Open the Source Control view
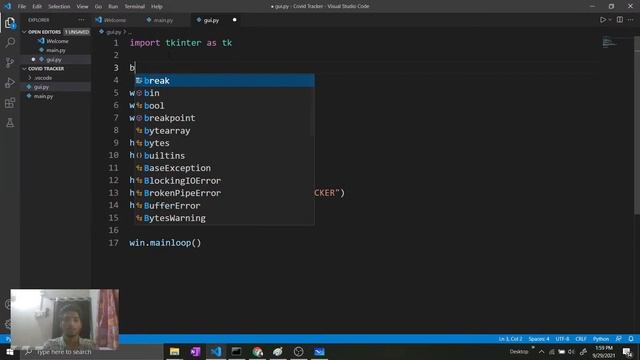 click(10, 62)
